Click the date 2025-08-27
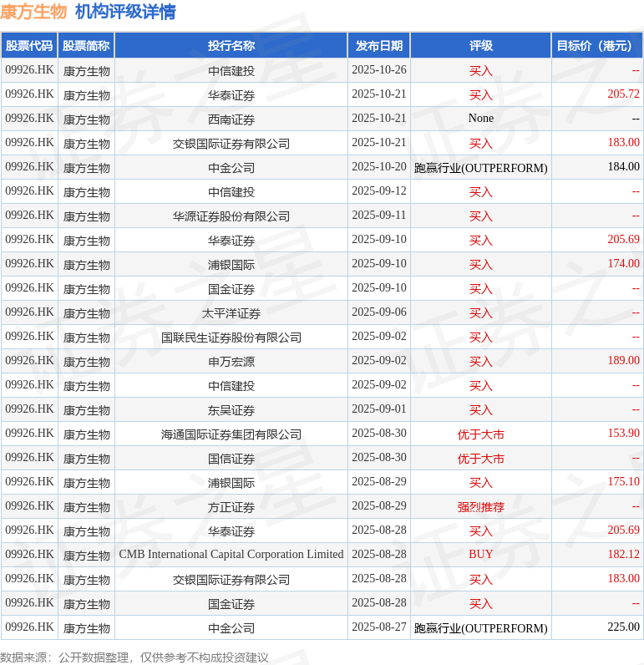 [379, 627]
